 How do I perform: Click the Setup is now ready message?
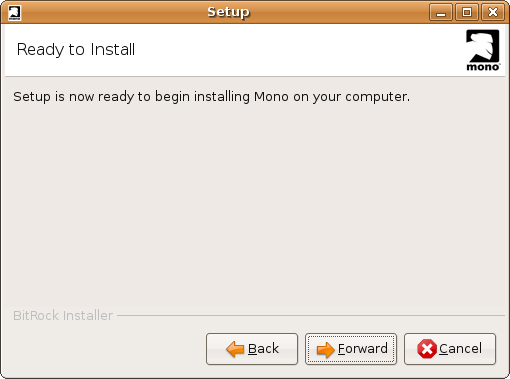211,97
